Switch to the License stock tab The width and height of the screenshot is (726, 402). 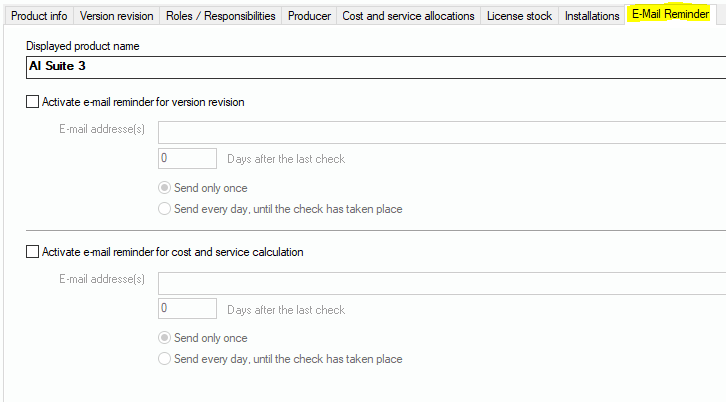[518, 16]
